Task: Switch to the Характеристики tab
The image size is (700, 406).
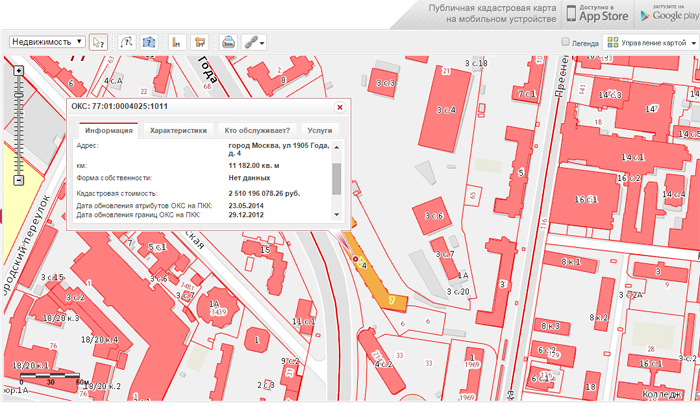Action: [x=178, y=130]
